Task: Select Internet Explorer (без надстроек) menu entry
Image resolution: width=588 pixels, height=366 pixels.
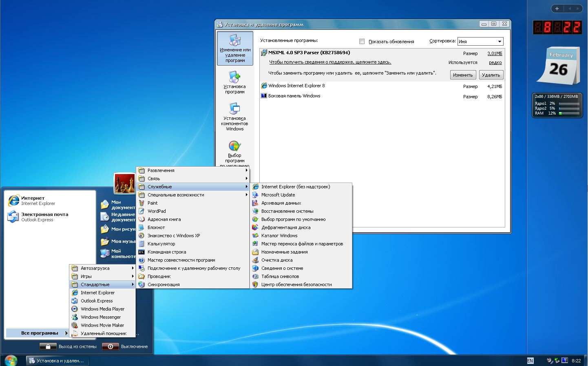Action: (301, 187)
